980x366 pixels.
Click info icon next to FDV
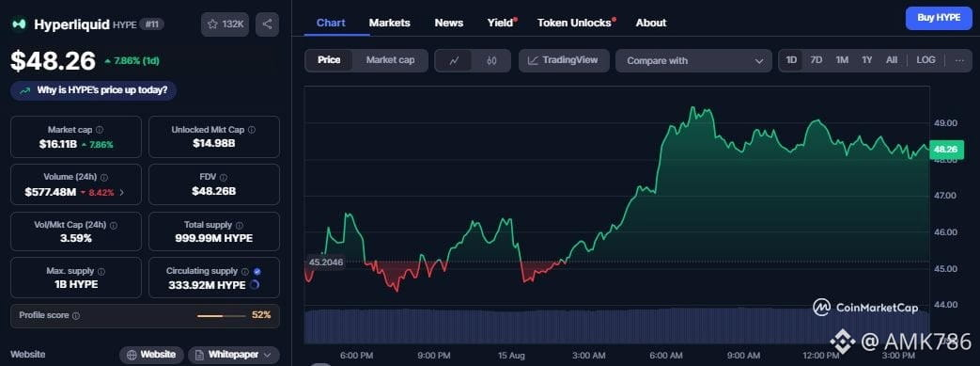223,177
